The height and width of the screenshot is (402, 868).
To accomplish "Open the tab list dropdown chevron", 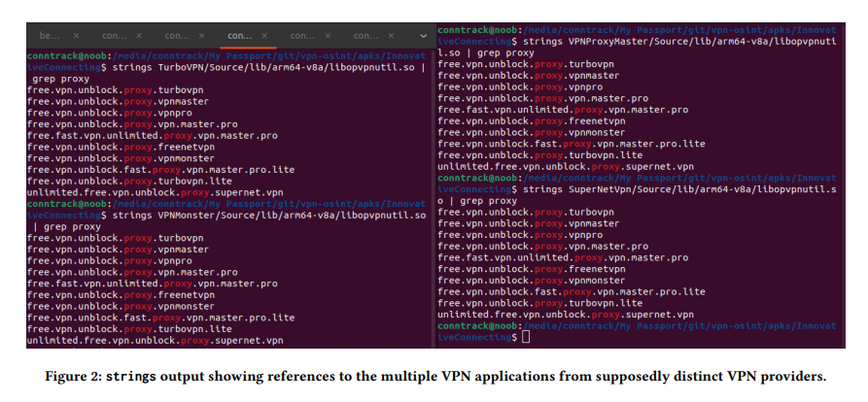I will pyautogui.click(x=424, y=36).
